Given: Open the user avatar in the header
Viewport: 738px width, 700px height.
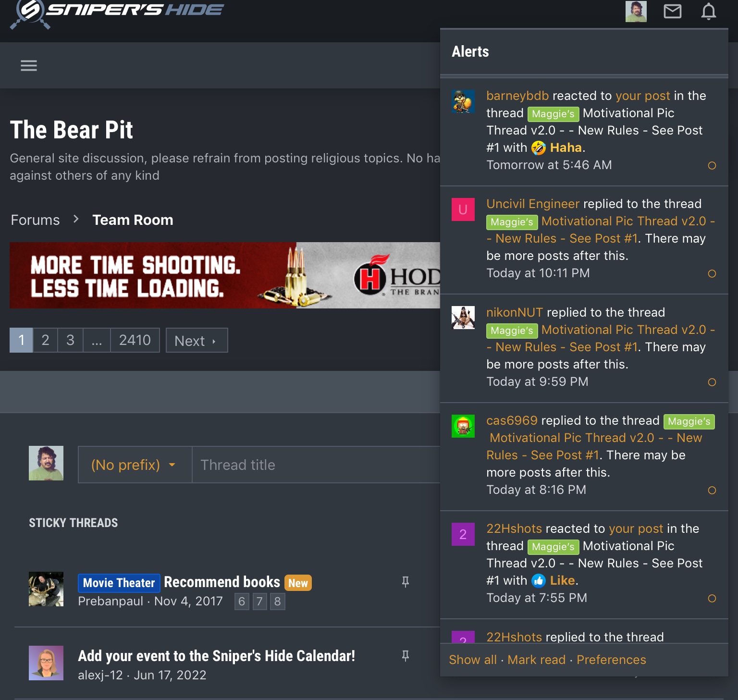Looking at the screenshot, I should point(636,11).
